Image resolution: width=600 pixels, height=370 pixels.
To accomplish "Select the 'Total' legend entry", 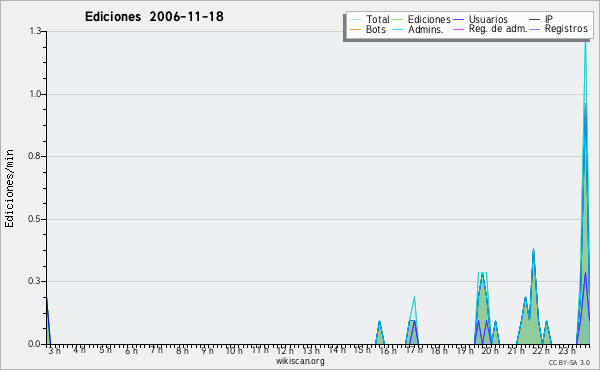I will 377,19.
